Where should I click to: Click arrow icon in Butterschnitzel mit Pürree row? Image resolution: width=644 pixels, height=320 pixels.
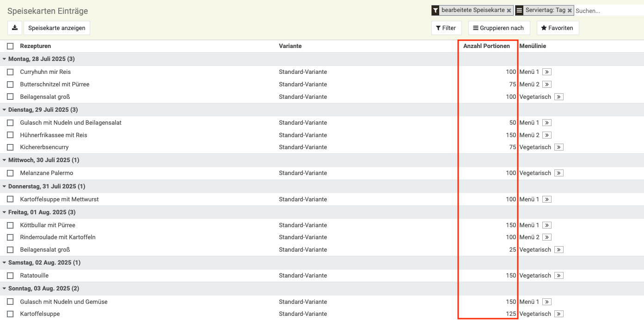pyautogui.click(x=547, y=85)
